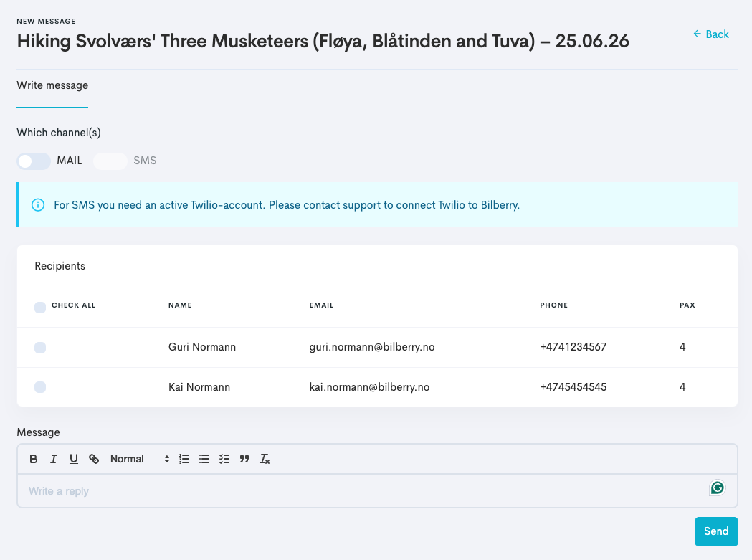
Task: Insert a checklist in the editor
Action: click(224, 459)
